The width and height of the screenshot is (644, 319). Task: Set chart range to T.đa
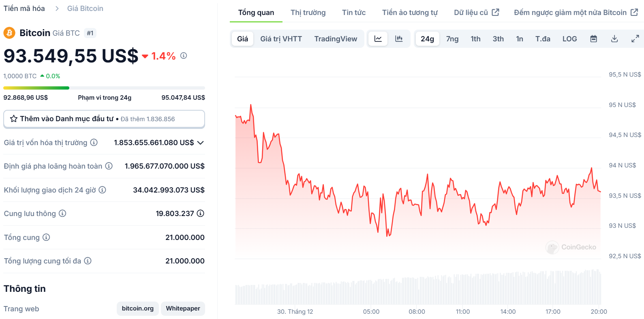click(x=543, y=39)
